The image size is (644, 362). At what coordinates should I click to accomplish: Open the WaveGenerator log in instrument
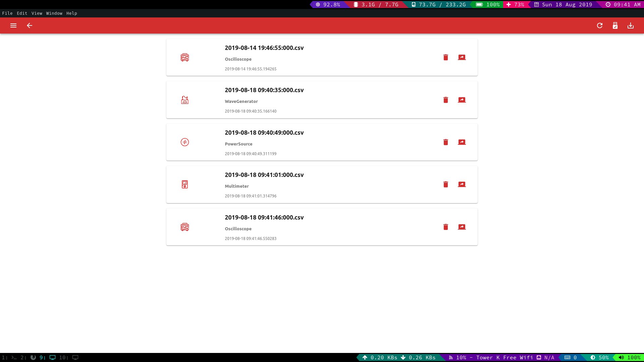coord(462,100)
